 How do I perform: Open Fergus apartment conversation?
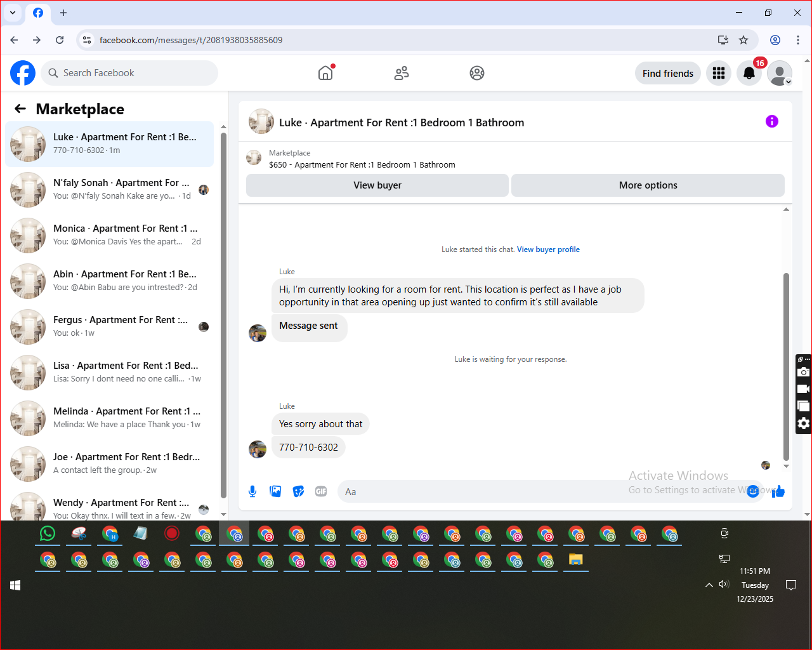click(x=110, y=327)
